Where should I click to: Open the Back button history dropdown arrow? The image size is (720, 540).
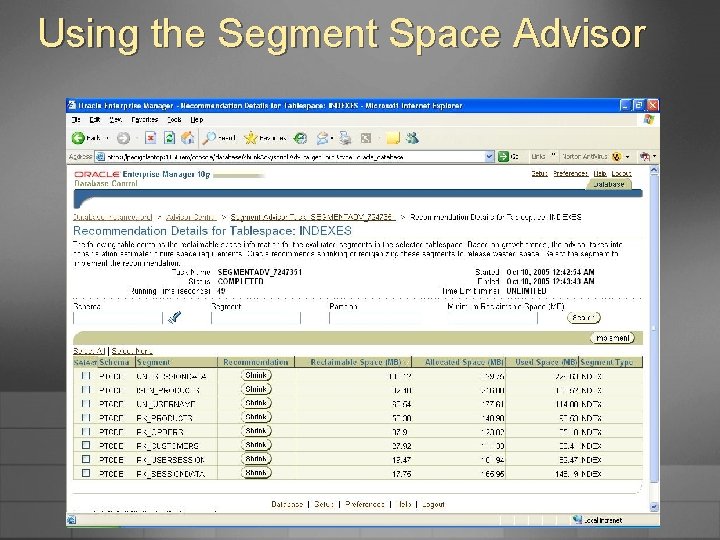tap(107, 138)
